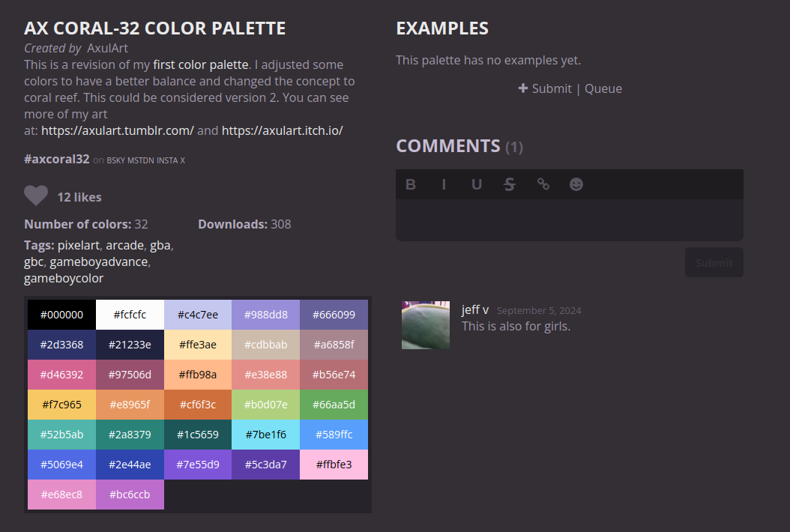Select the #ffb98a color swatch

tap(198, 375)
